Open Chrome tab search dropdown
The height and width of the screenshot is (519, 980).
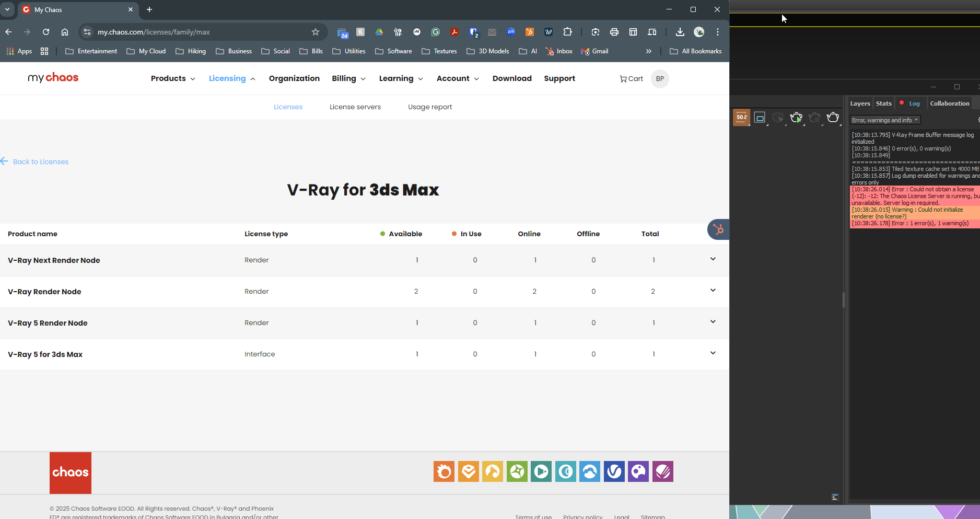coord(7,9)
